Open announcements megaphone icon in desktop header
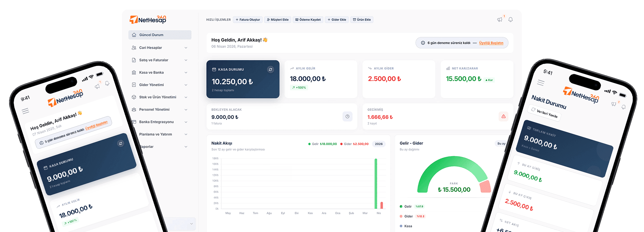Viewport: 644px width, 232px height. (x=500, y=19)
